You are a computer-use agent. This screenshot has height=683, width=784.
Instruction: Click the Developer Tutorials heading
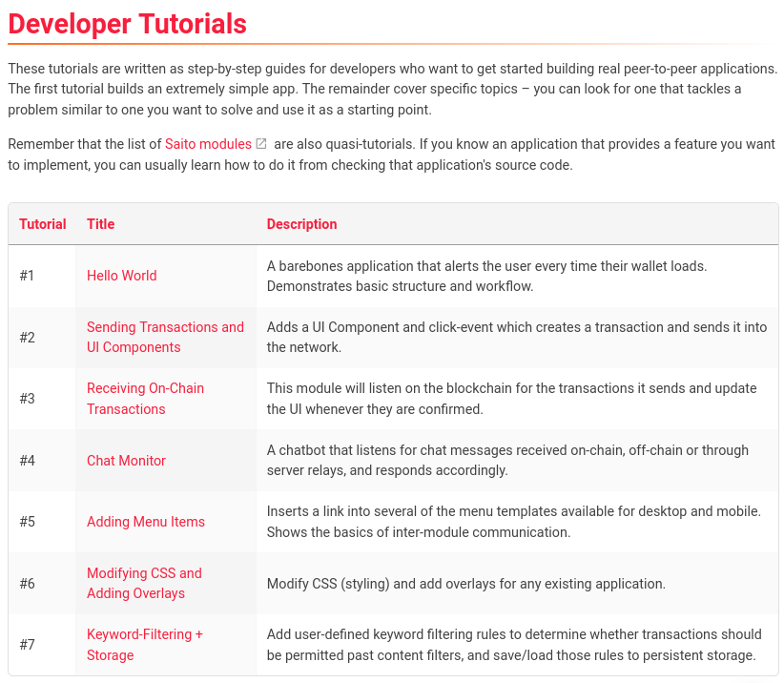coord(128,24)
